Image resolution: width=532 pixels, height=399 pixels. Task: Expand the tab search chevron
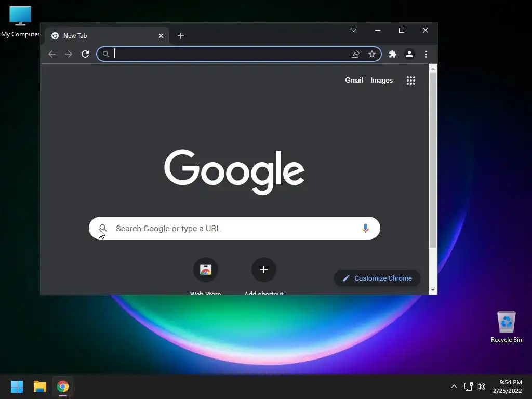[x=353, y=30]
